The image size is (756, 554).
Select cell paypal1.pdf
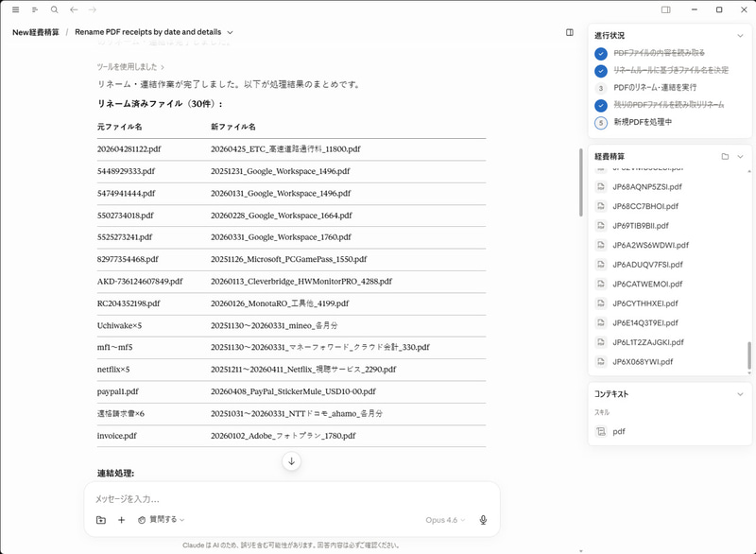pyautogui.click(x=117, y=391)
